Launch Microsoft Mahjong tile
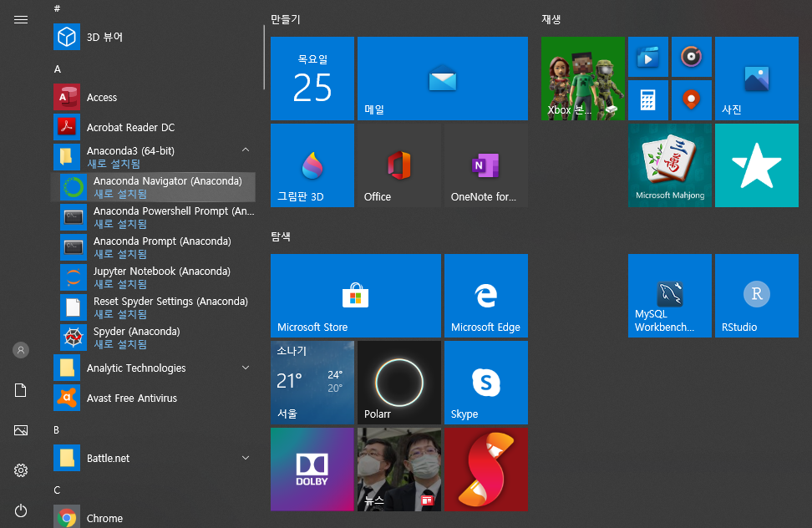Viewport: 812px width, 528px height. pyautogui.click(x=670, y=165)
